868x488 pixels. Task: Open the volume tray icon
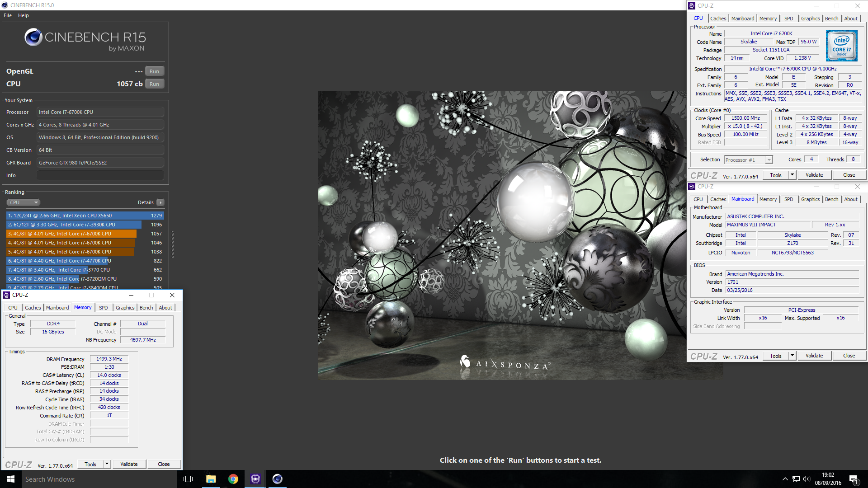point(807,479)
